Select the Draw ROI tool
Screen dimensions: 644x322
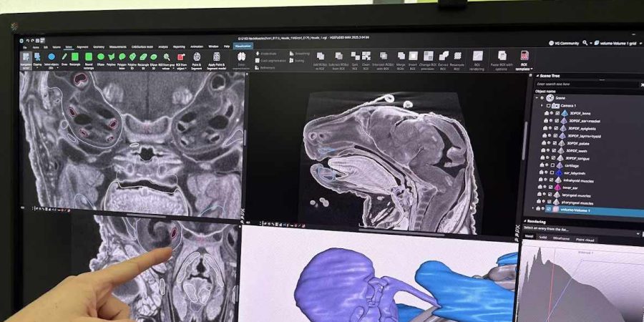click(x=64, y=59)
